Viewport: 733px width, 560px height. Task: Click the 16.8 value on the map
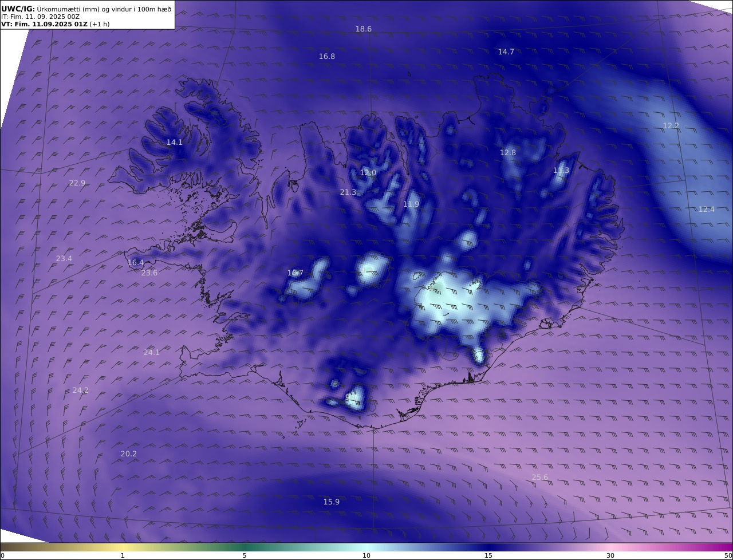point(327,56)
